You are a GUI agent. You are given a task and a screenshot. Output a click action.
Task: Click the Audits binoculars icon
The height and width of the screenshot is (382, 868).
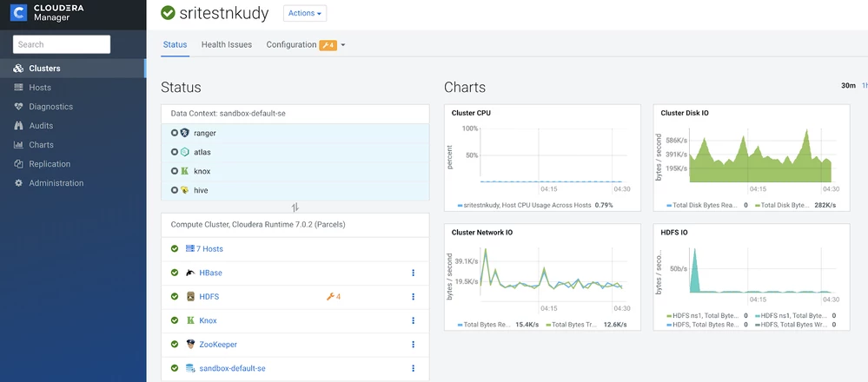pyautogui.click(x=18, y=126)
